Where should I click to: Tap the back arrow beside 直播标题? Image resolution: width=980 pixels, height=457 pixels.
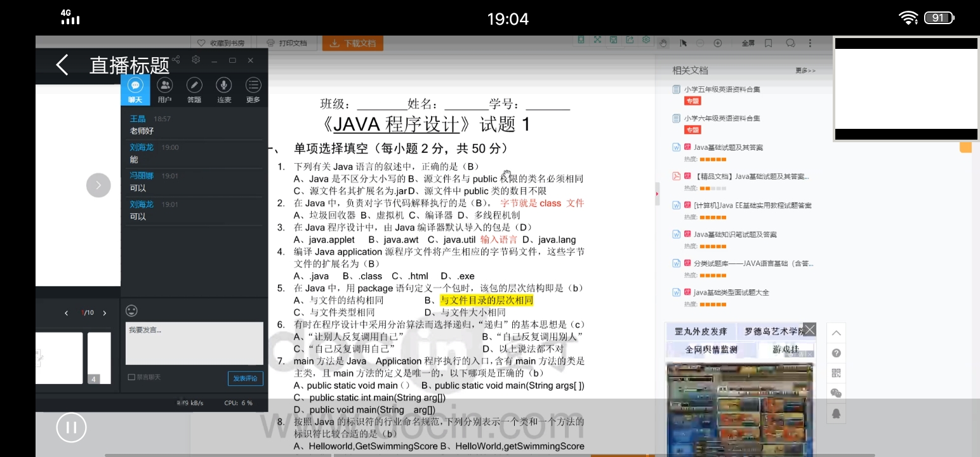[62, 65]
